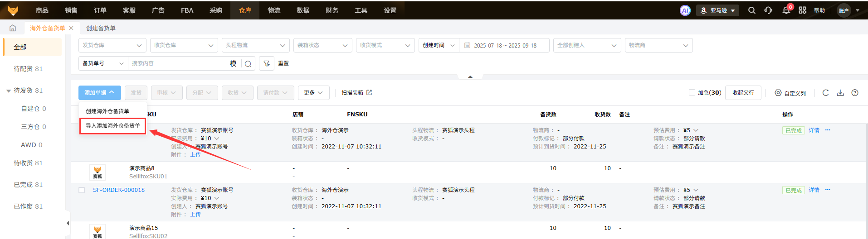Go to home tab icon
The image size is (868, 239).
point(13,28)
